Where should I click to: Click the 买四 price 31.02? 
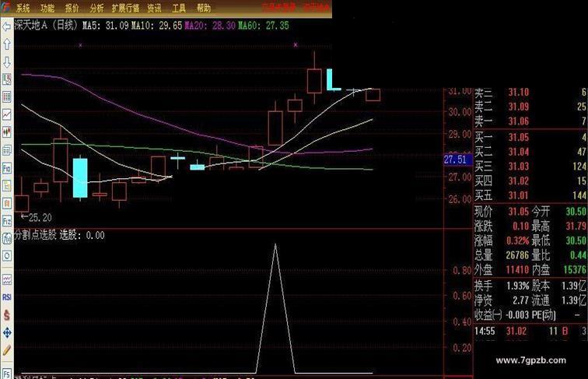pyautogui.click(x=519, y=181)
